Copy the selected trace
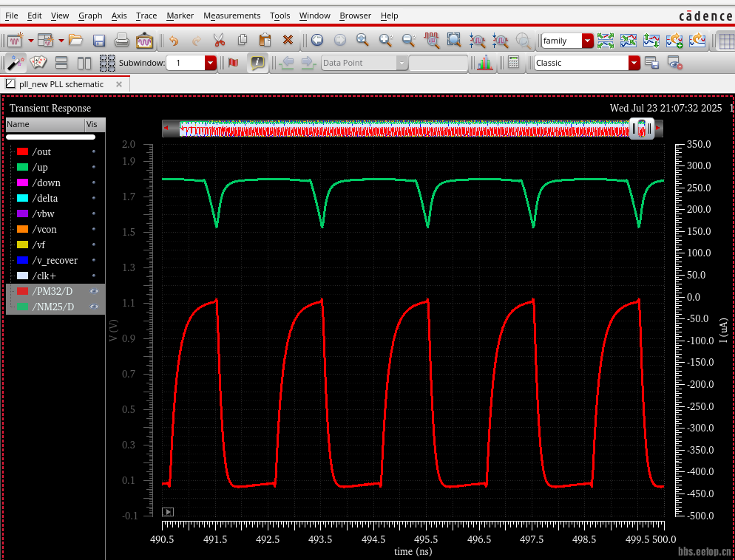The image size is (735, 560). pos(243,41)
